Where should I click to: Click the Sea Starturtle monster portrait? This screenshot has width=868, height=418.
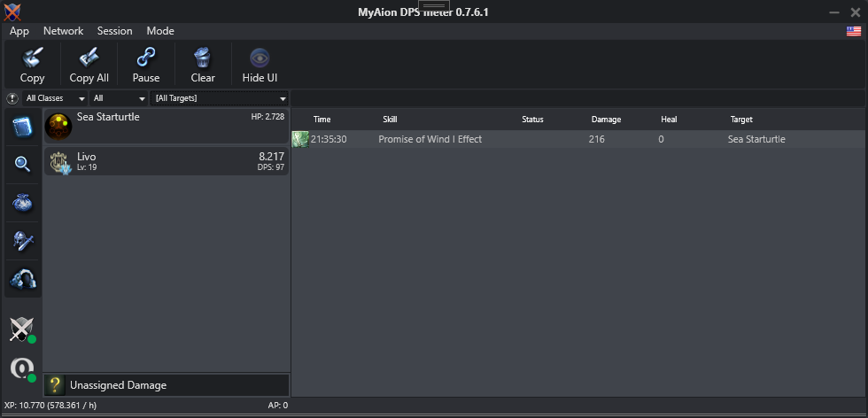pos(58,127)
